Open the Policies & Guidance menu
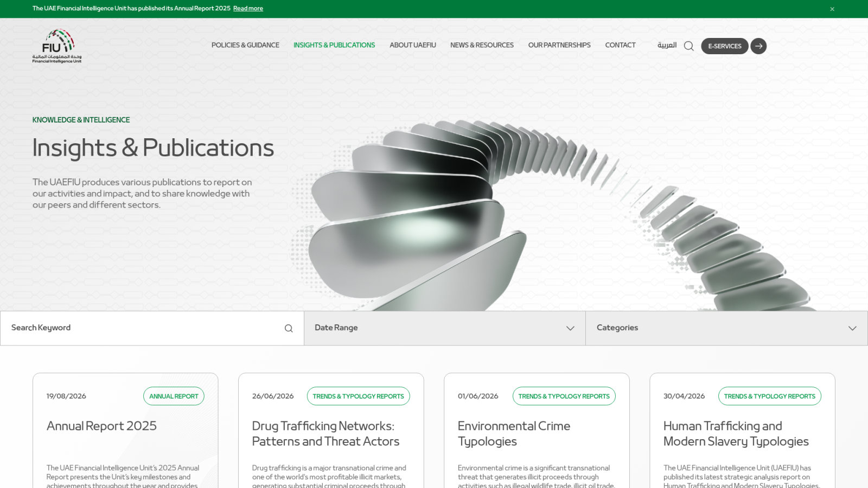 (x=245, y=46)
